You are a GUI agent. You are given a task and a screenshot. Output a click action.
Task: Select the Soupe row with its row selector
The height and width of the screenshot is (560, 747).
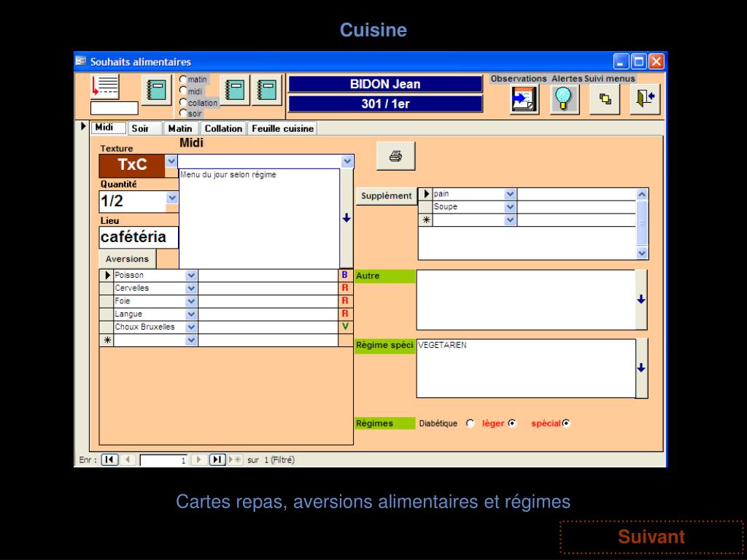coord(426,206)
